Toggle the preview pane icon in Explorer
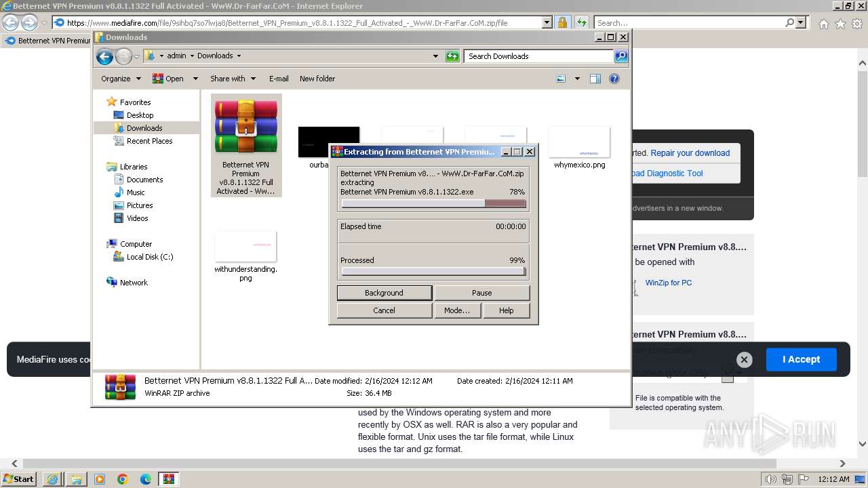This screenshot has width=868, height=488. click(x=595, y=79)
